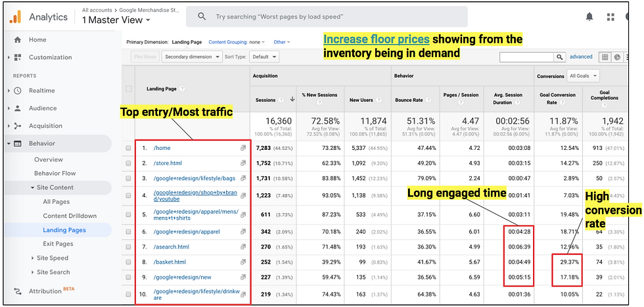Run table search with magnifier button

pyautogui.click(x=559, y=57)
